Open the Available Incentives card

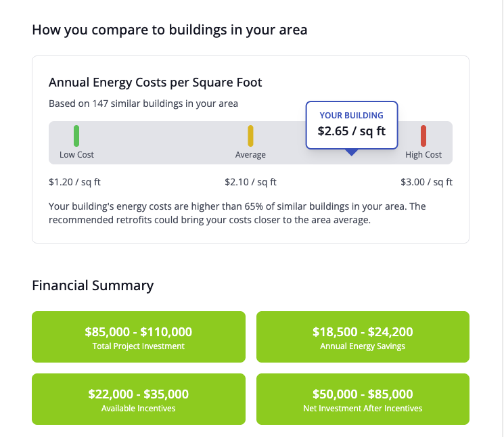(x=138, y=399)
